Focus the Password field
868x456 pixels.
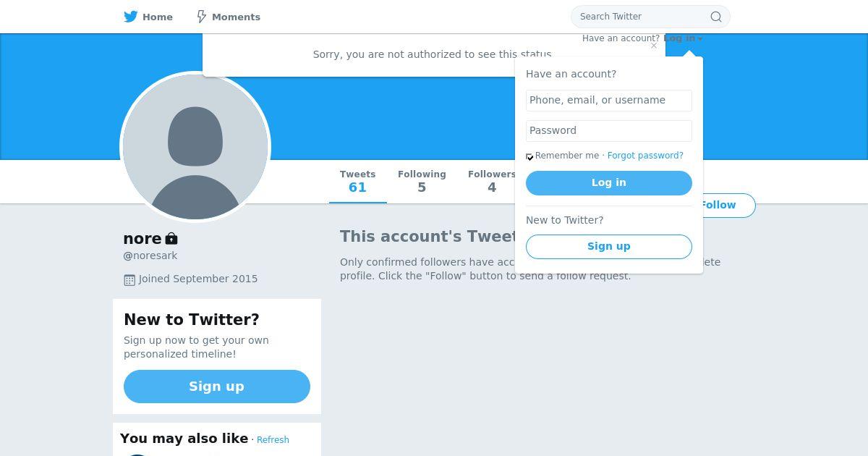pyautogui.click(x=608, y=131)
